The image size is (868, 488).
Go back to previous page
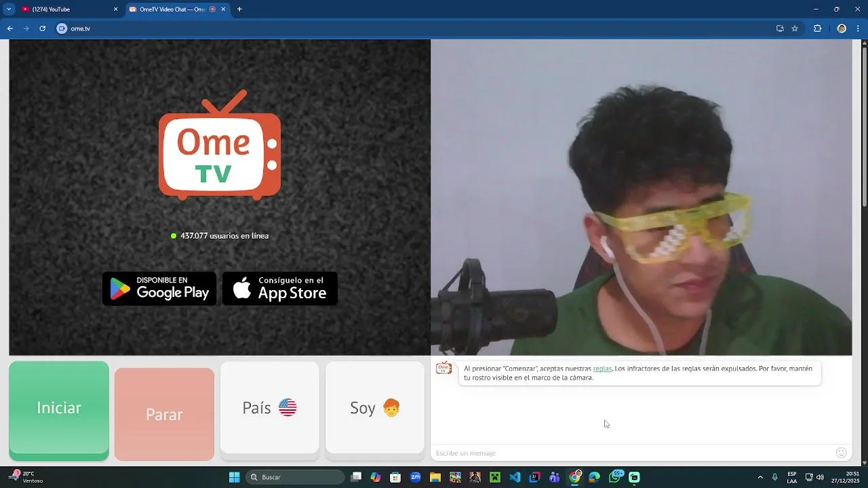coord(9,28)
